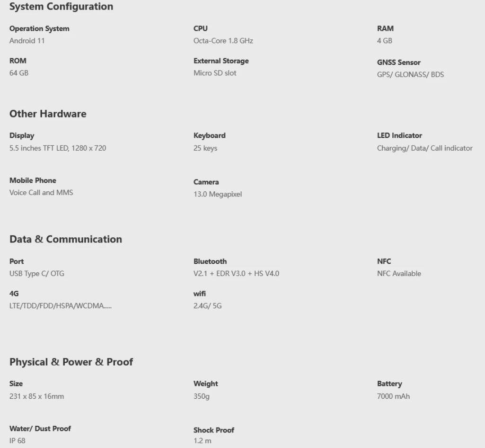The height and width of the screenshot is (448, 485).
Task: Click the Battery 7000 mAh value
Action: click(393, 396)
